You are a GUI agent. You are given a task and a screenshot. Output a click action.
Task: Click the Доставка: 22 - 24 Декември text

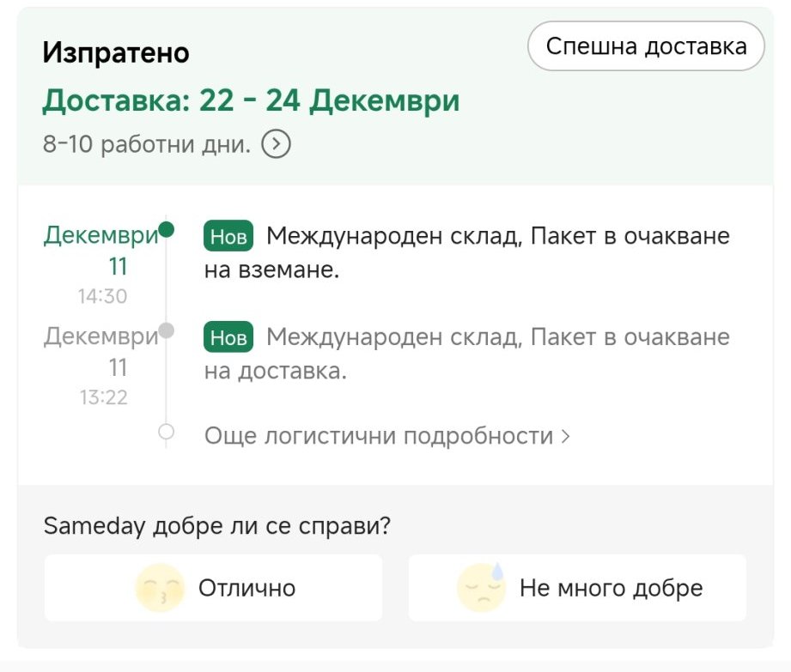(251, 101)
